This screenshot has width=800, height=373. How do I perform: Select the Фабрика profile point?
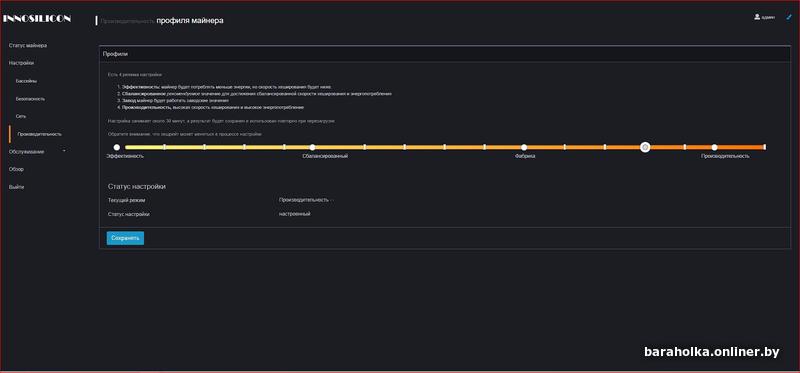coord(524,147)
